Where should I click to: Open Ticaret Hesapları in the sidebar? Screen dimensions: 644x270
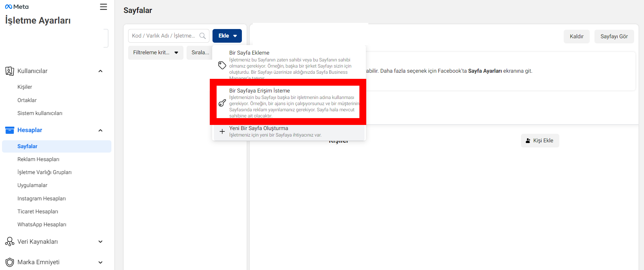[38, 212]
